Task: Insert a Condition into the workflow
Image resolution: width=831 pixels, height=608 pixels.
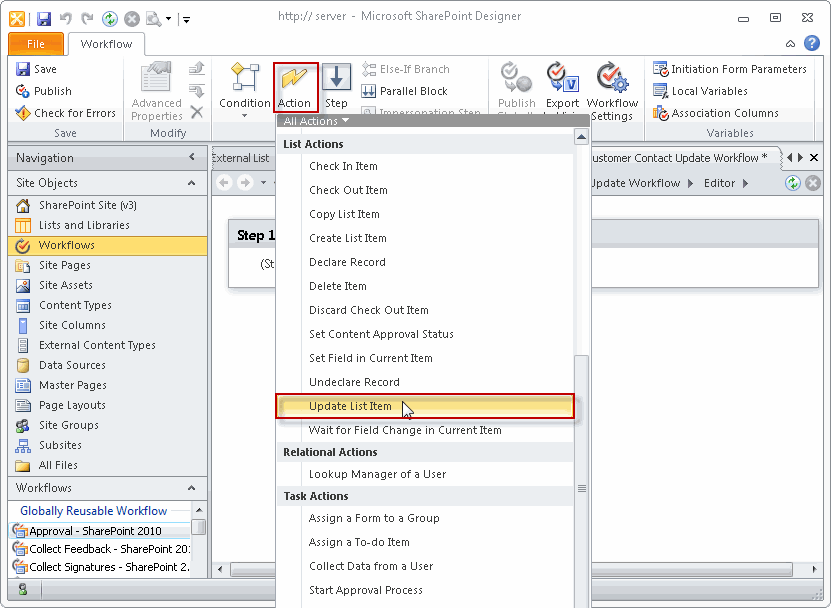Action: [243, 87]
